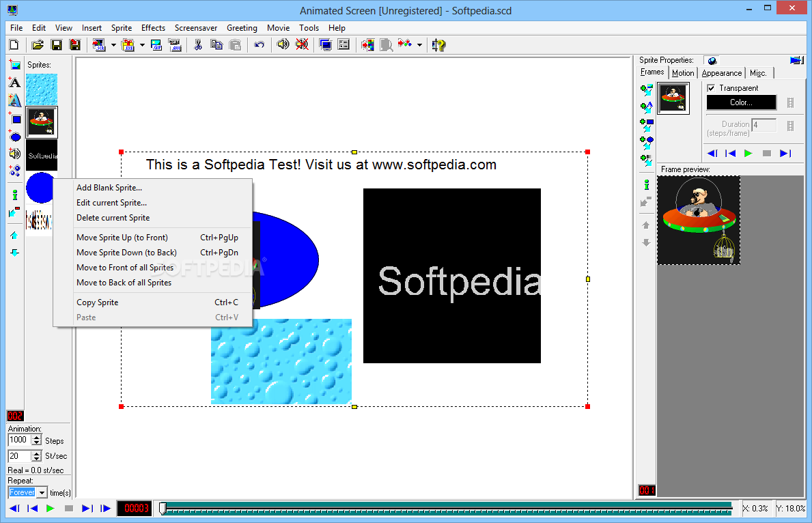
Task: Play the animation with bottom green arrow
Action: (x=51, y=509)
